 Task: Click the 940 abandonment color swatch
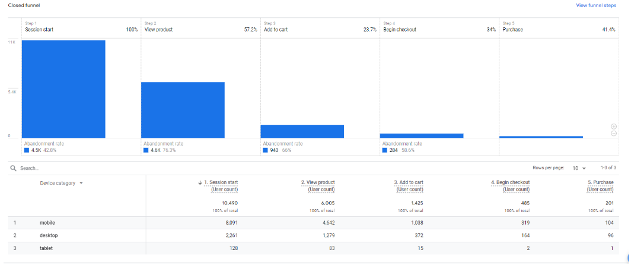[x=265, y=150]
